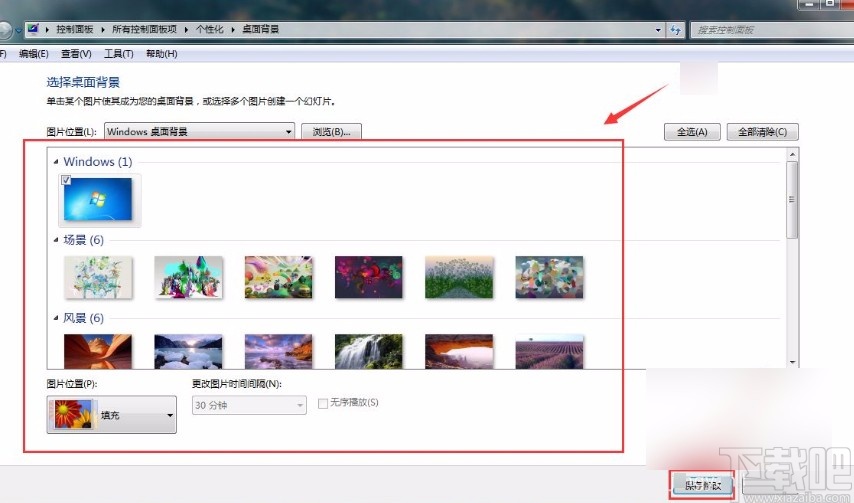Select the teal and magenta castle wallpaper in 场景
This screenshot has width=854, height=503.
coord(188,277)
